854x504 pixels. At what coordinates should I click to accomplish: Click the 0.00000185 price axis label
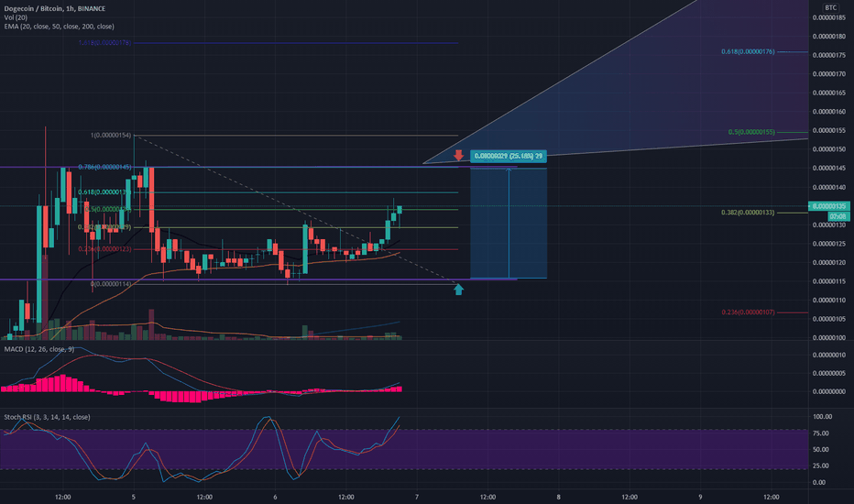point(829,17)
